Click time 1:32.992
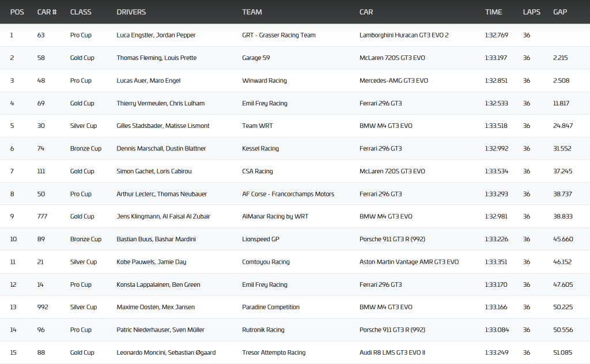Image resolution: width=590 pixels, height=364 pixels. click(x=496, y=149)
